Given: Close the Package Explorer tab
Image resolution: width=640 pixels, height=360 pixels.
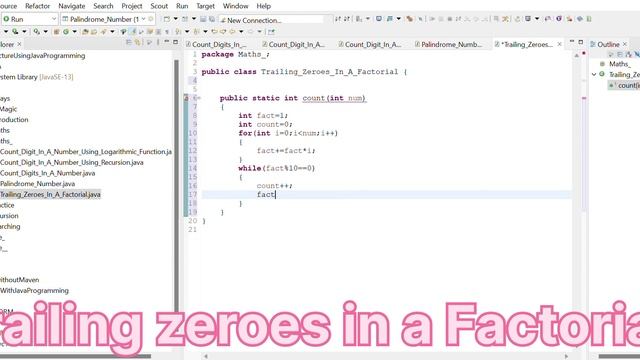Looking at the screenshot, I should [19, 44].
